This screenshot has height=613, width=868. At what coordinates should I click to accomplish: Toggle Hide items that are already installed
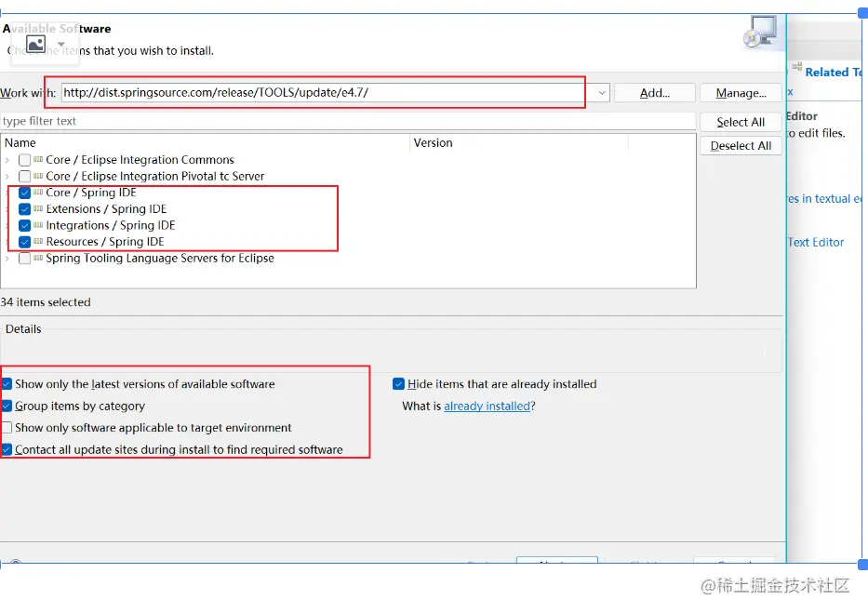pos(398,384)
